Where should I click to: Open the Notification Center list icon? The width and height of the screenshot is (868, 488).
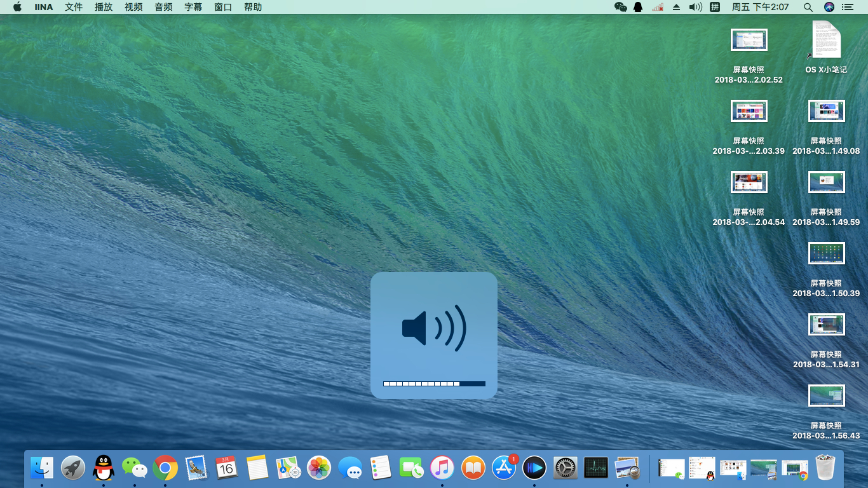click(x=848, y=7)
